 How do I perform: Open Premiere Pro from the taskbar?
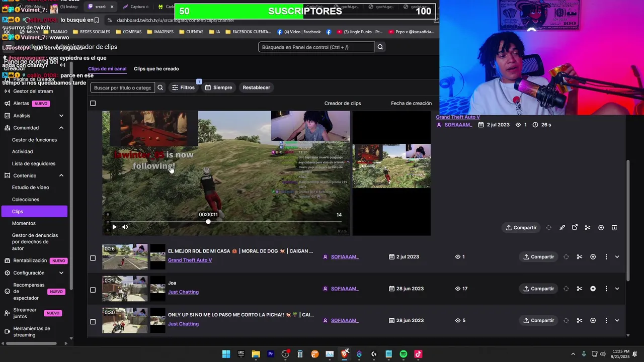271,354
